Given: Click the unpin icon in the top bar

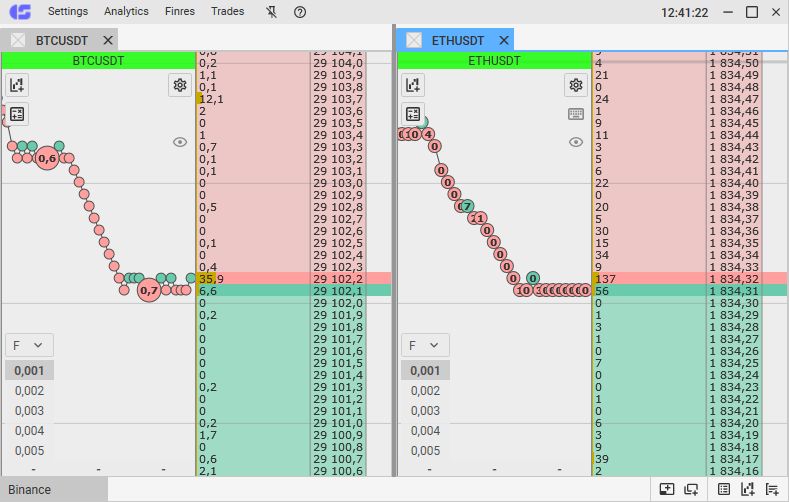Looking at the screenshot, I should [272, 12].
